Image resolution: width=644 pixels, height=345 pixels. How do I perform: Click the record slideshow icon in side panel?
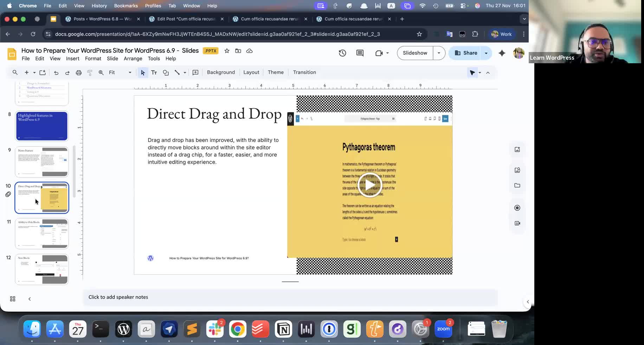(517, 208)
